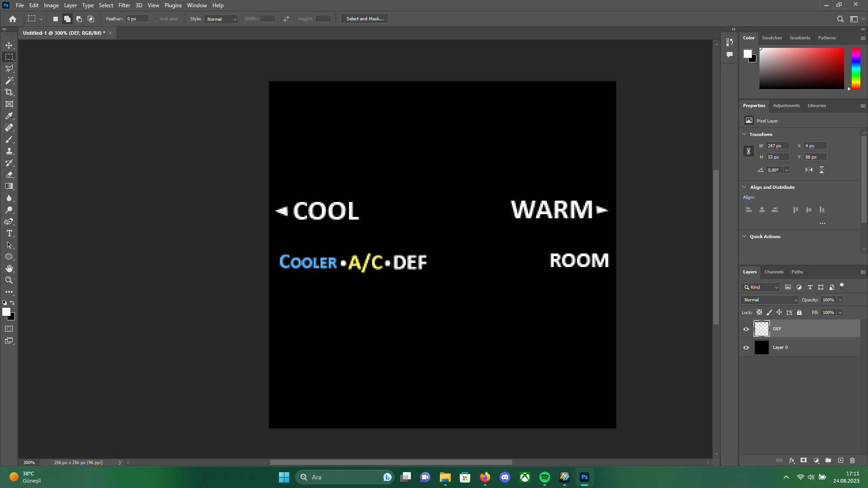Open the Style dropdown set to Normal
The image size is (868, 488).
click(221, 19)
